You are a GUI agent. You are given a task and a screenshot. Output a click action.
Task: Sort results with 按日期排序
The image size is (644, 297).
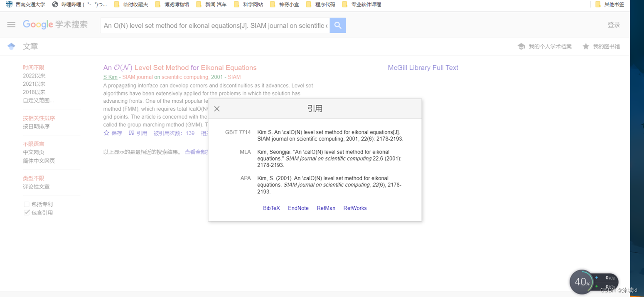(x=36, y=126)
